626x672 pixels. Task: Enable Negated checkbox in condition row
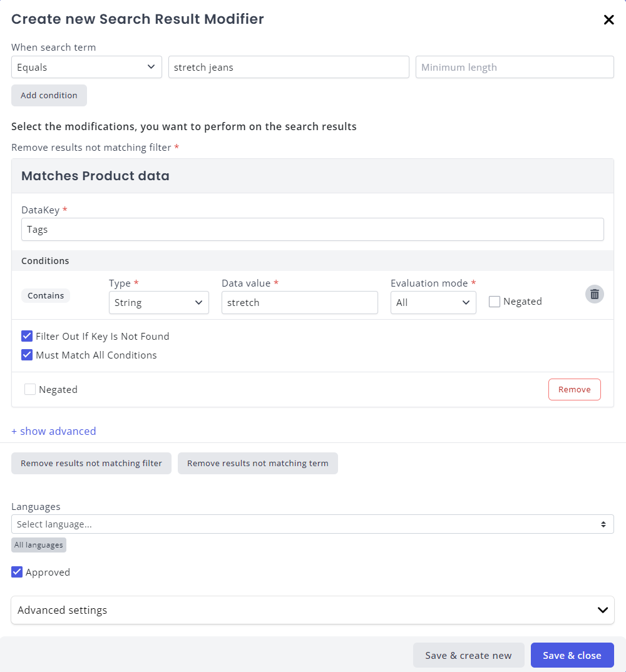[x=495, y=302]
